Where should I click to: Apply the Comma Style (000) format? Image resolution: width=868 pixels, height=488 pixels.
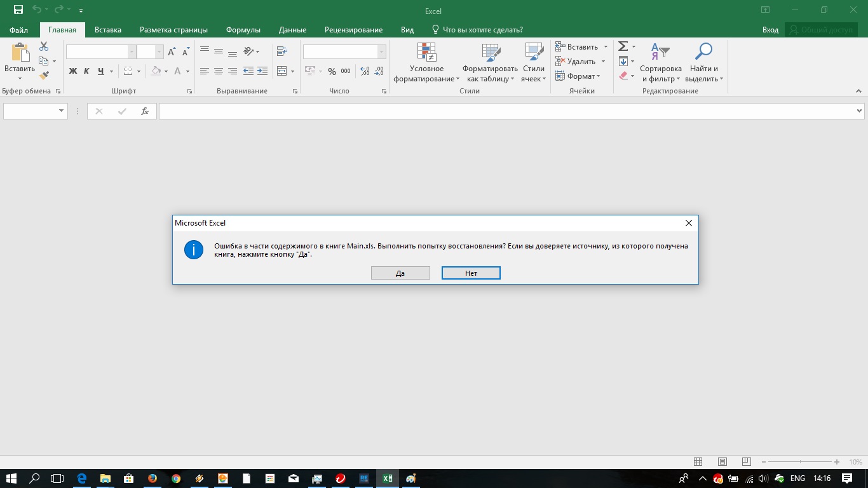(x=346, y=71)
